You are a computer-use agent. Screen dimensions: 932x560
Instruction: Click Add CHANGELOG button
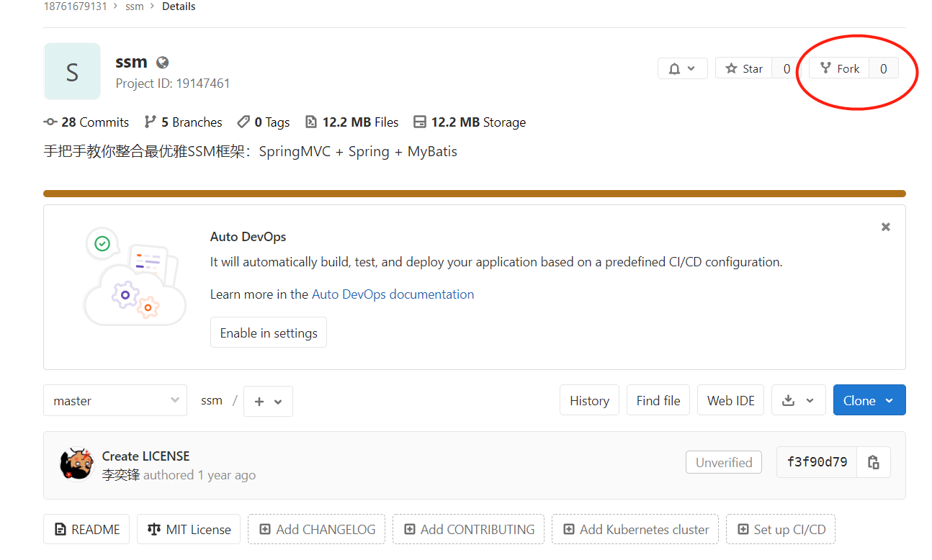(317, 529)
